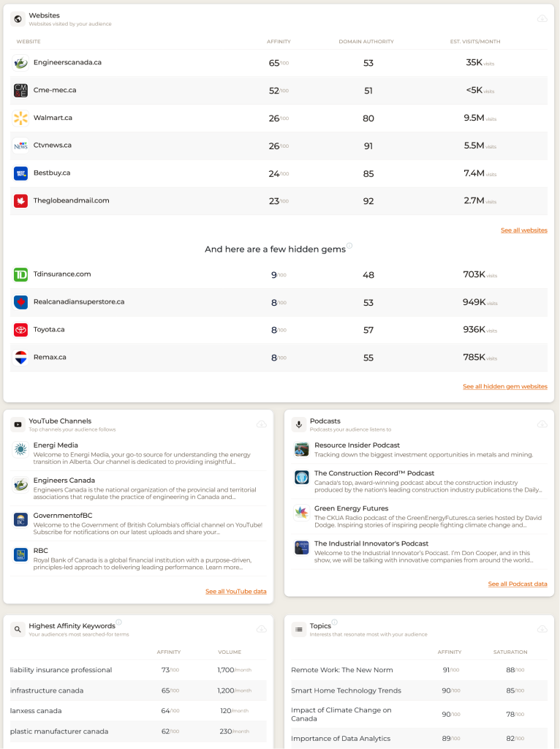The width and height of the screenshot is (560, 749).
Task: Open the Energi Media YouTube channel
Action: 56,445
